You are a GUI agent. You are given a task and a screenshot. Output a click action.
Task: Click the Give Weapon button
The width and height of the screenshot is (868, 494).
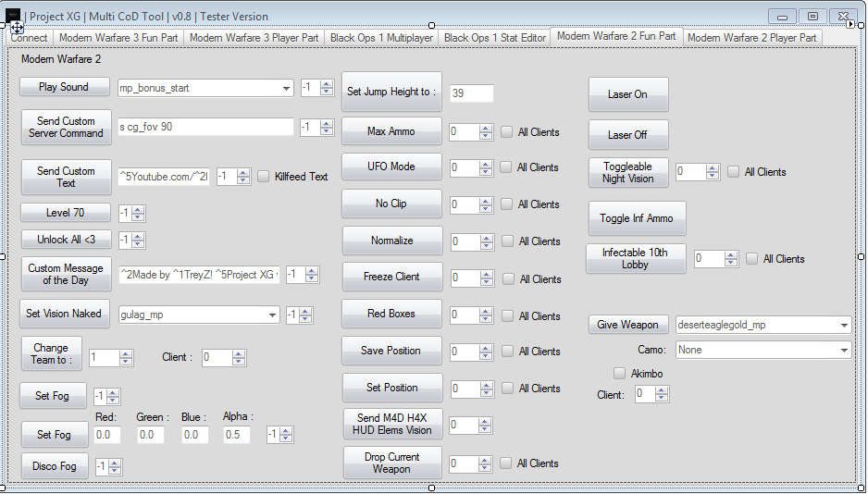point(627,325)
